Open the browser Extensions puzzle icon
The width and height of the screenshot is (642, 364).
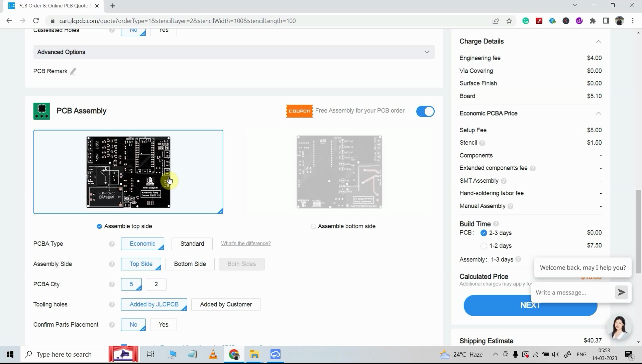pos(593,21)
